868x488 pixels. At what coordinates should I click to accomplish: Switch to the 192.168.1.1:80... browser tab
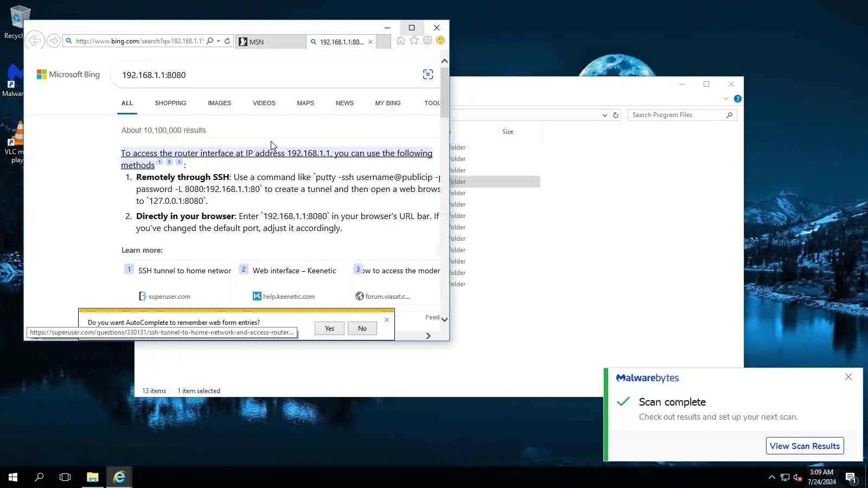click(x=341, y=42)
